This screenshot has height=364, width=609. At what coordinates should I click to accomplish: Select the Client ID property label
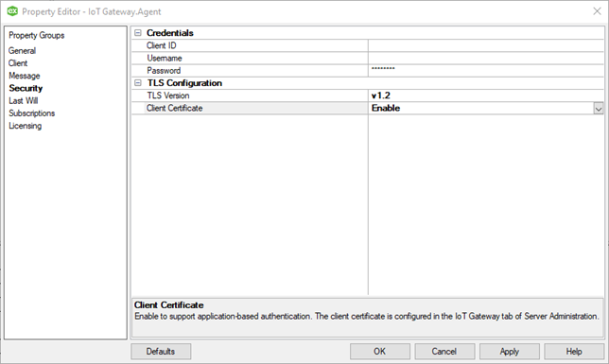pos(161,45)
